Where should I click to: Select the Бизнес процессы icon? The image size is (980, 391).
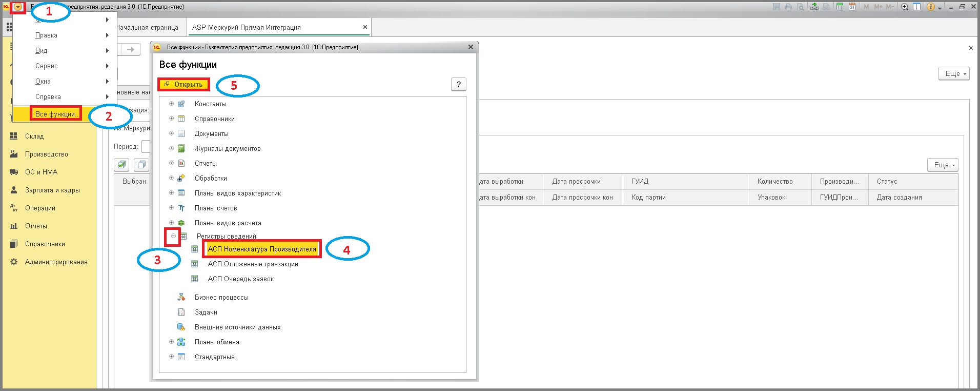181,297
